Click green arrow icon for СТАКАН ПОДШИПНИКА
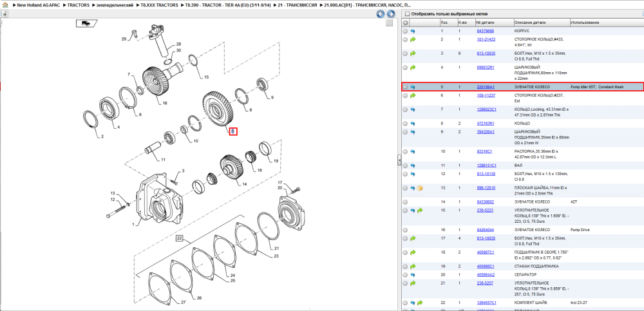Viewport: 644px width, 311px height. click(x=413, y=266)
